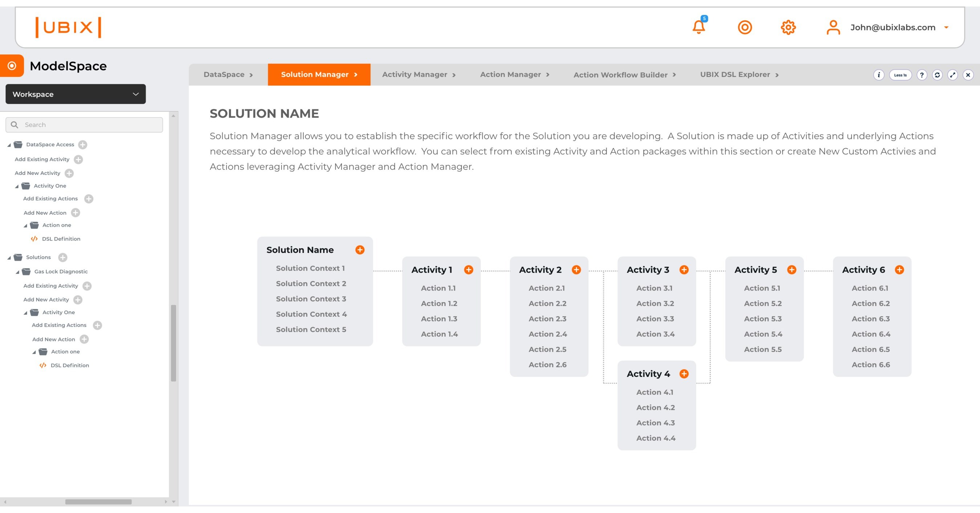Click the ModelSpace target icon

pos(13,66)
